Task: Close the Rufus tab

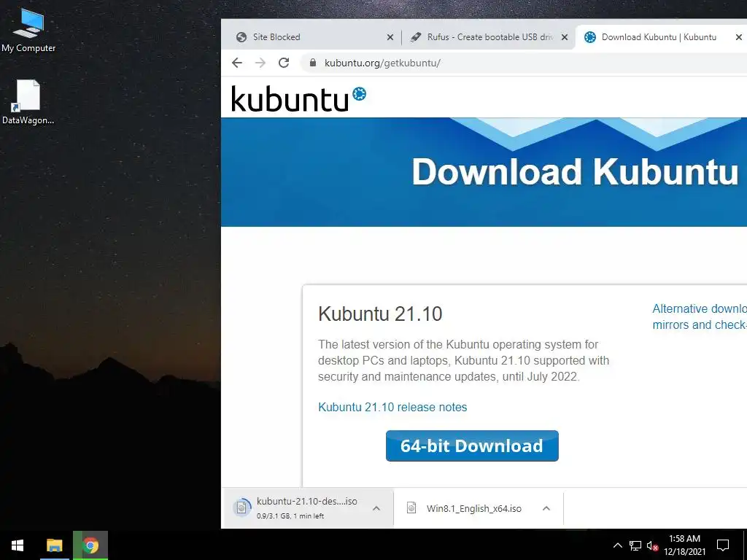Action: coord(565,37)
